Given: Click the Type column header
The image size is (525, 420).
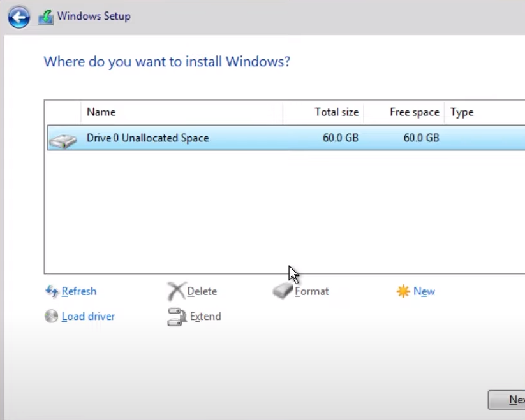Looking at the screenshot, I should click(484, 112).
